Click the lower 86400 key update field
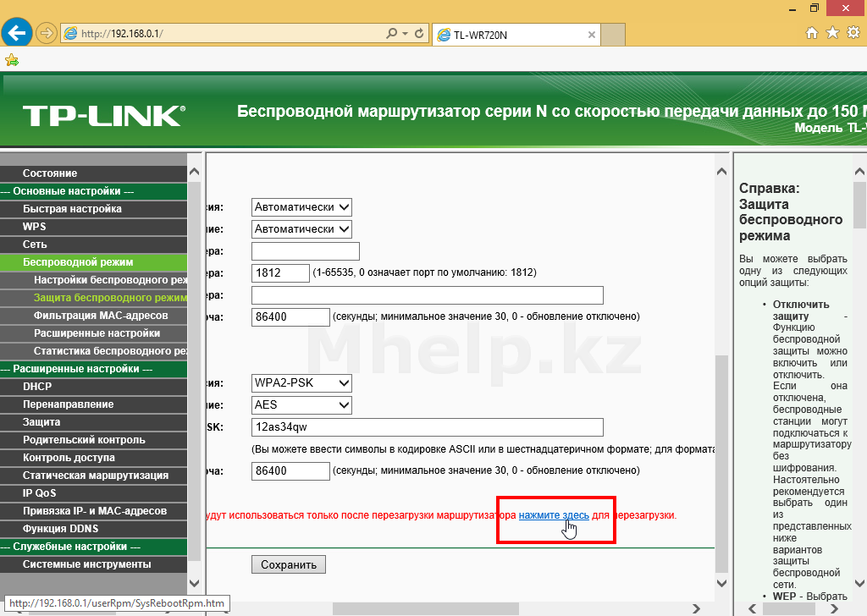Image resolution: width=867 pixels, height=616 pixels. click(x=290, y=470)
